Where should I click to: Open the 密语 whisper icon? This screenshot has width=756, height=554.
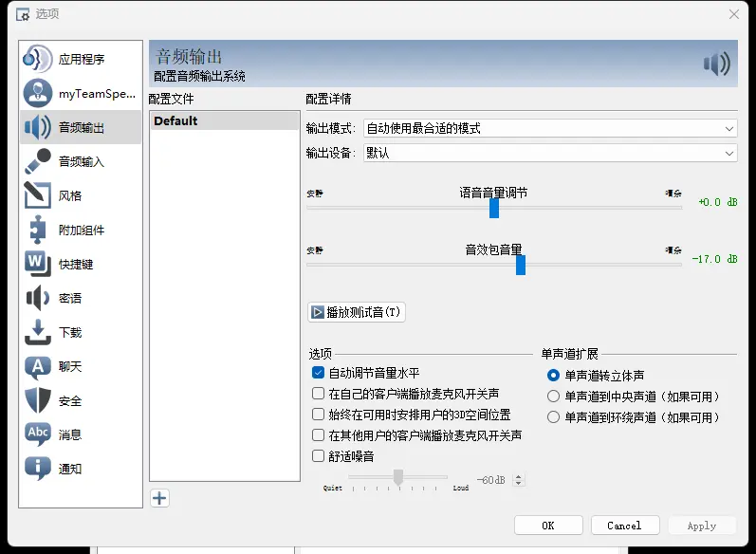tap(37, 299)
